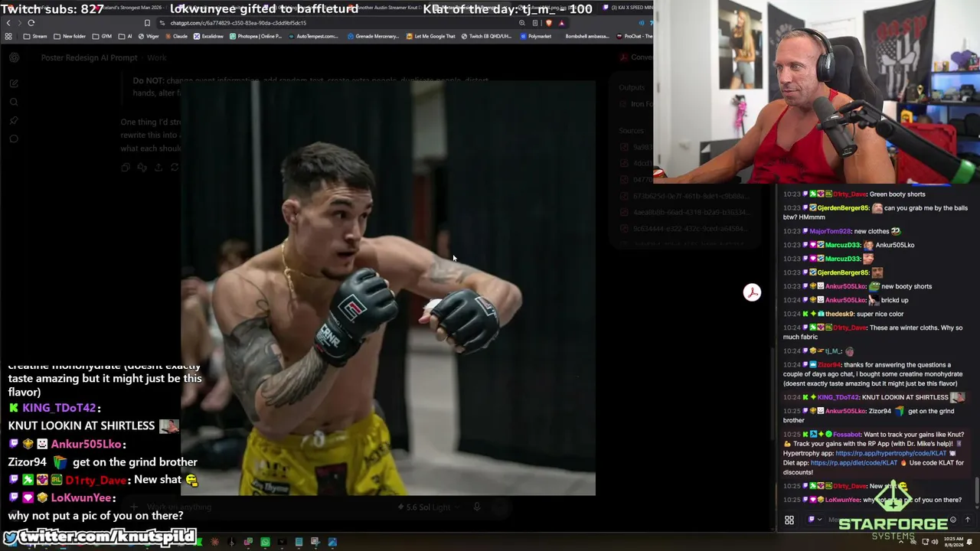Open the Bombshell ambassador bookmark
980x551 pixels.
pos(586,36)
